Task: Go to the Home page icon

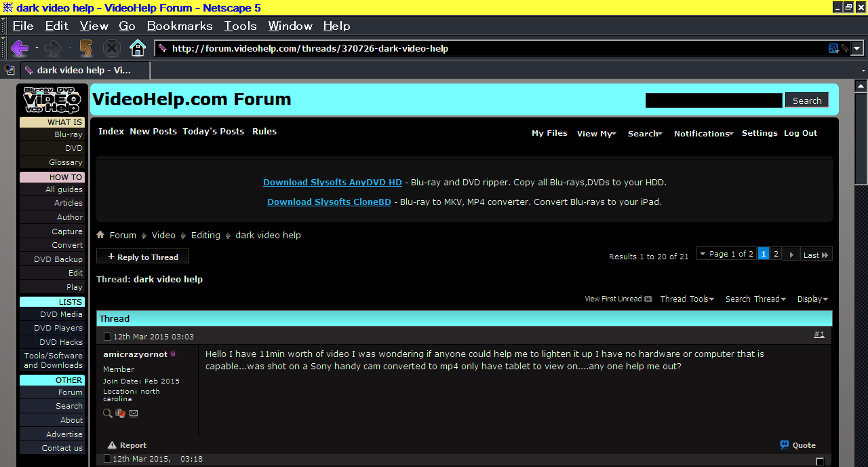Action: click(138, 48)
